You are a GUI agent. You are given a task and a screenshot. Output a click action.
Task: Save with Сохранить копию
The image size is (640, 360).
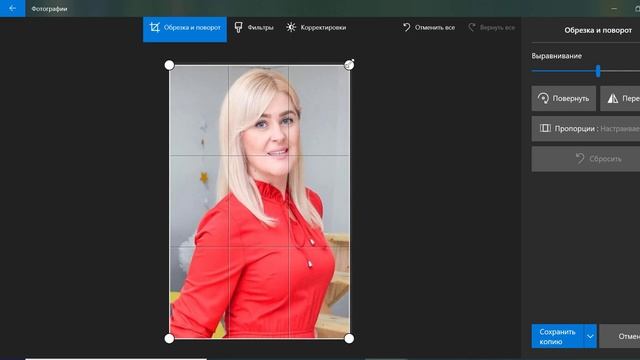point(558,336)
